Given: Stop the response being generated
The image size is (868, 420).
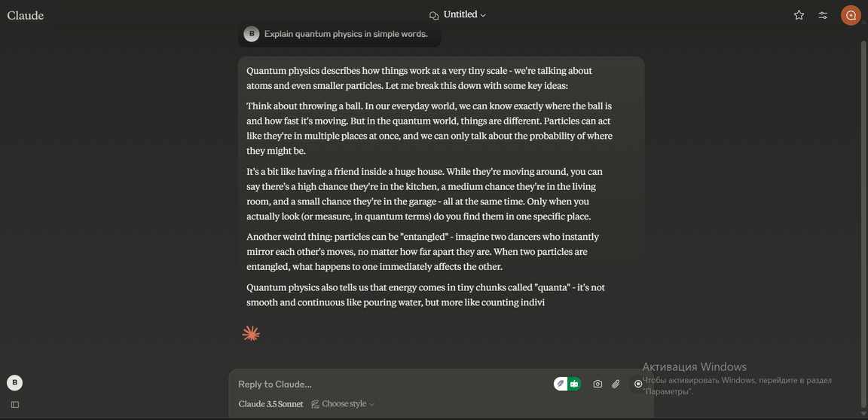Looking at the screenshot, I should 638,384.
